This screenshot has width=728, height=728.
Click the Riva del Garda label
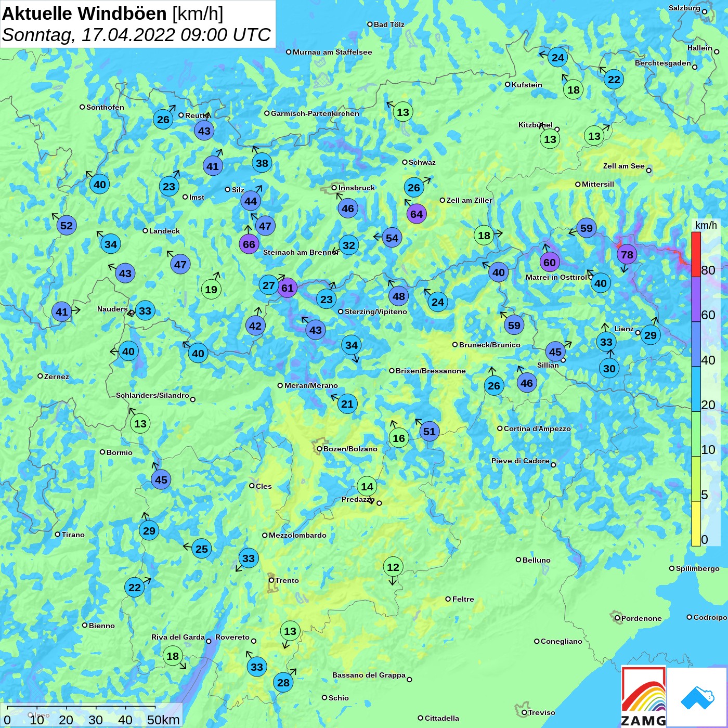coord(178,637)
